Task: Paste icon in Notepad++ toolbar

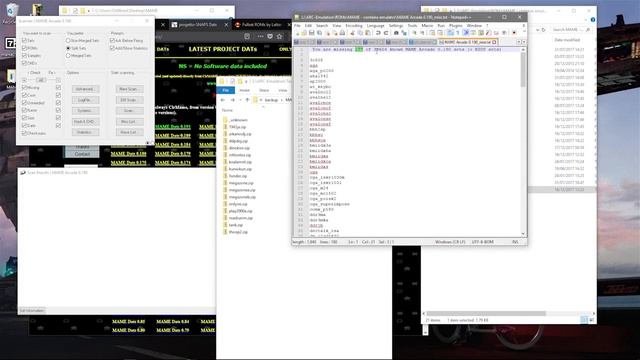Action: click(368, 33)
